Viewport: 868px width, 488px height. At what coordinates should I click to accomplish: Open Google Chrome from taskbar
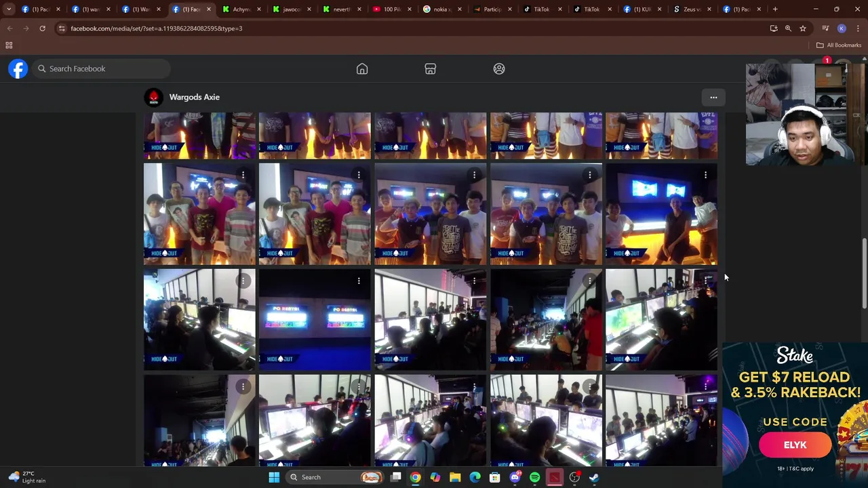[415, 477]
